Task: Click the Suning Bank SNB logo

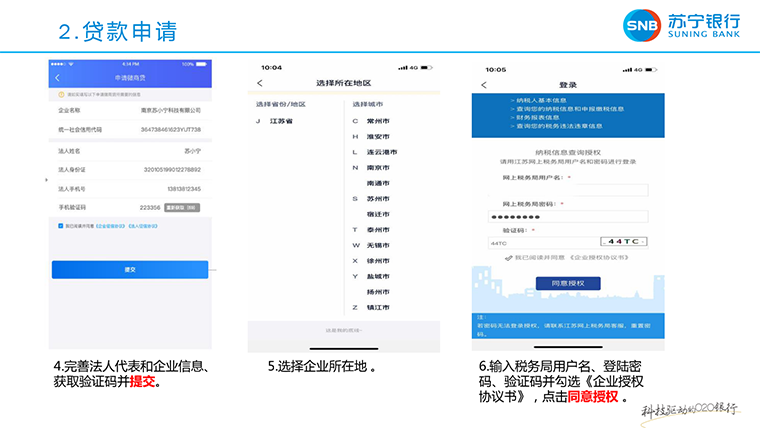Action: pyautogui.click(x=642, y=25)
